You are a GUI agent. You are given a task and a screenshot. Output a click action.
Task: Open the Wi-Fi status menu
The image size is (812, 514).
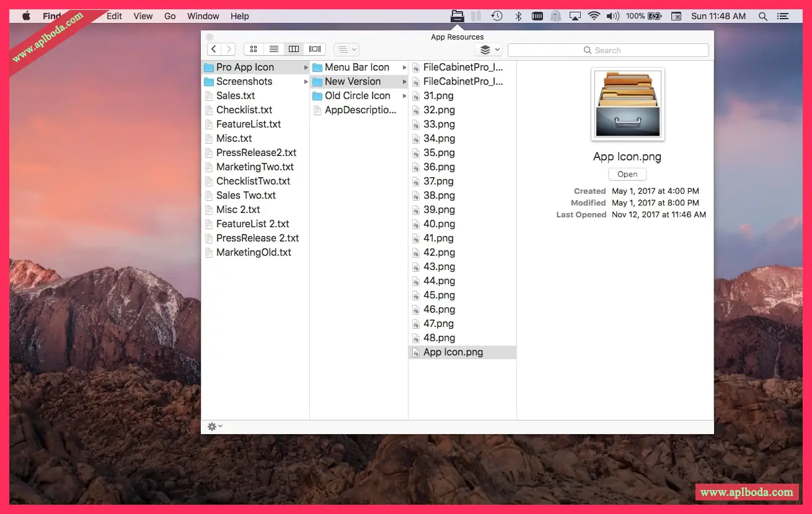[x=594, y=16]
